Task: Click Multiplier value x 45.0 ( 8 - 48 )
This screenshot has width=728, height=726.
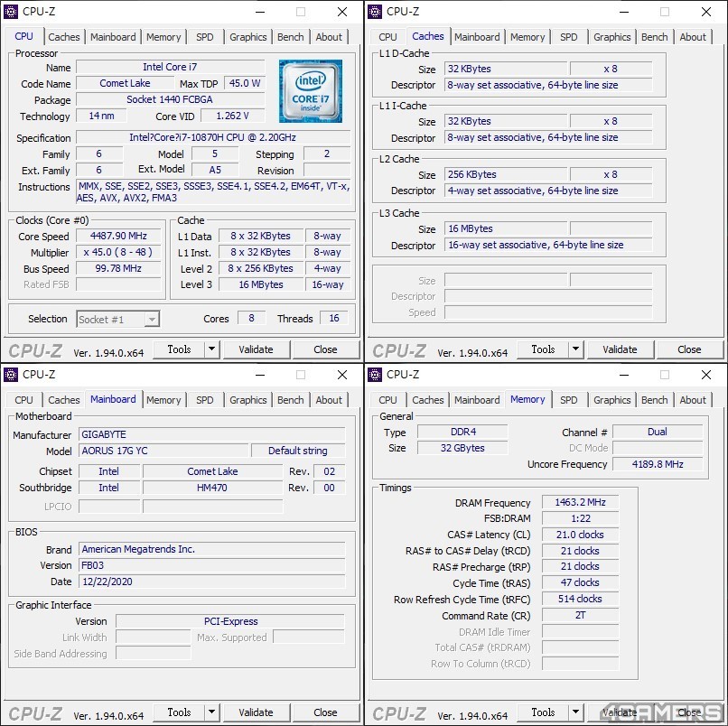Action: coord(118,252)
